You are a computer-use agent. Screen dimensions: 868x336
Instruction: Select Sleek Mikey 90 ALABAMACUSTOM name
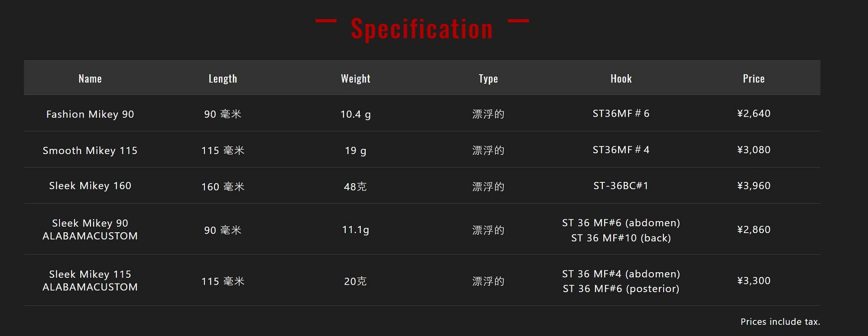point(90,230)
